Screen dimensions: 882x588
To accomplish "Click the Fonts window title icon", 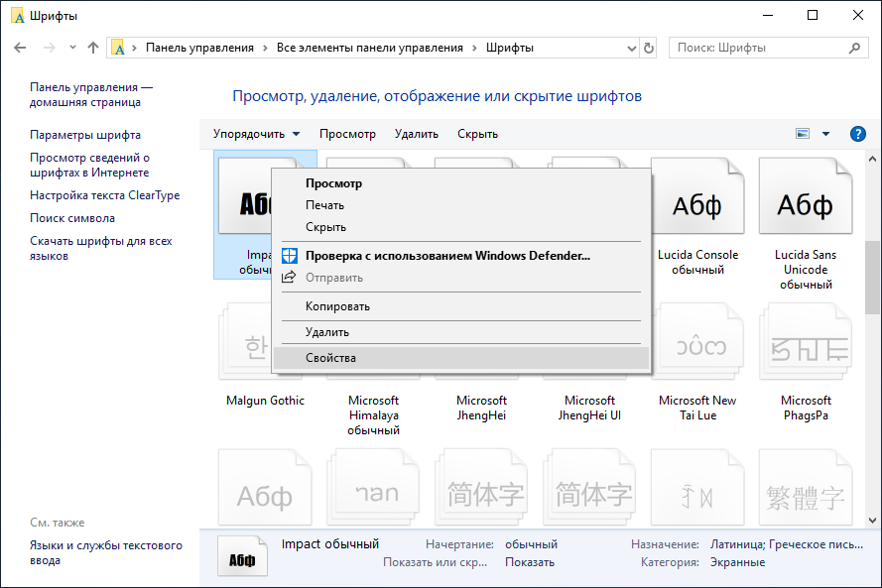I will click(x=18, y=16).
